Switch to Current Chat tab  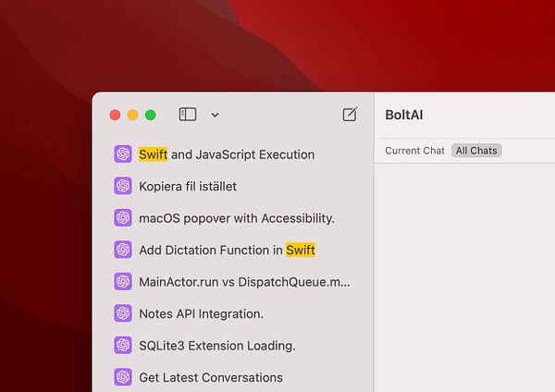tap(414, 151)
